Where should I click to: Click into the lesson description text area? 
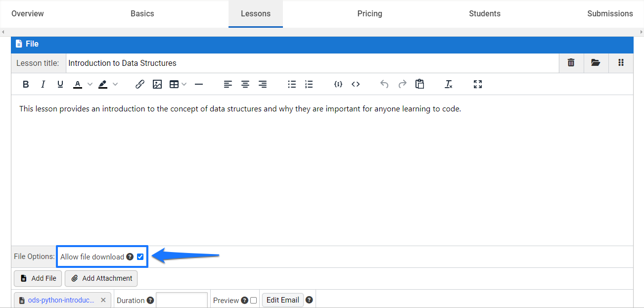322,170
